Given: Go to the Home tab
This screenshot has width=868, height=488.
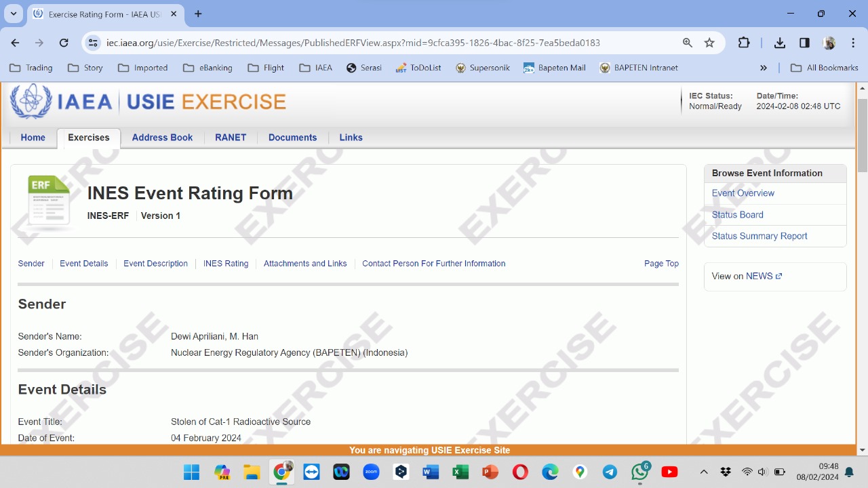Looking at the screenshot, I should click(x=33, y=138).
